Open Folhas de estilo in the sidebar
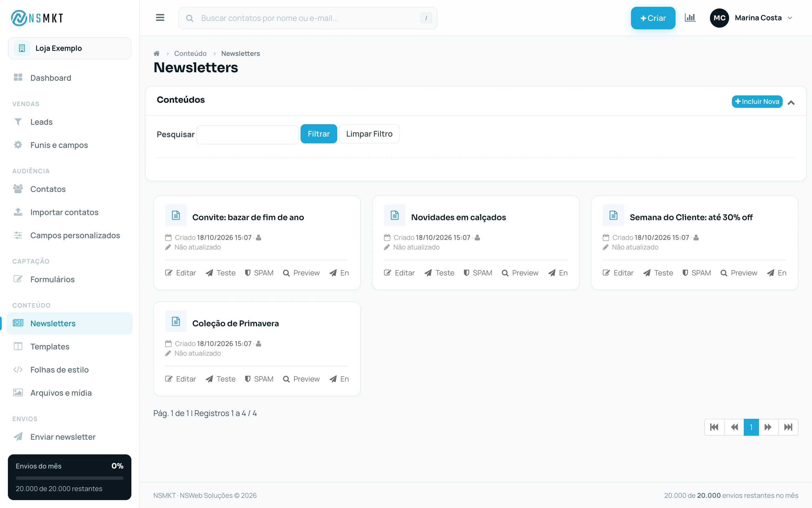 (x=69, y=370)
